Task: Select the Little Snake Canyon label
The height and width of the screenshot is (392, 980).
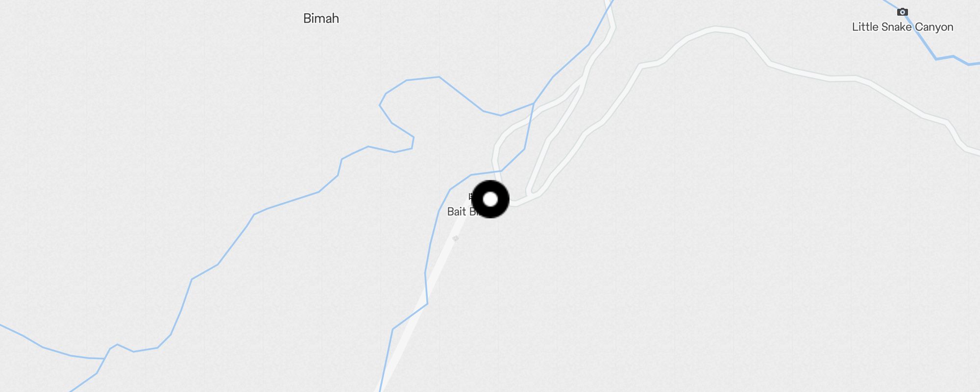Action: [x=903, y=27]
